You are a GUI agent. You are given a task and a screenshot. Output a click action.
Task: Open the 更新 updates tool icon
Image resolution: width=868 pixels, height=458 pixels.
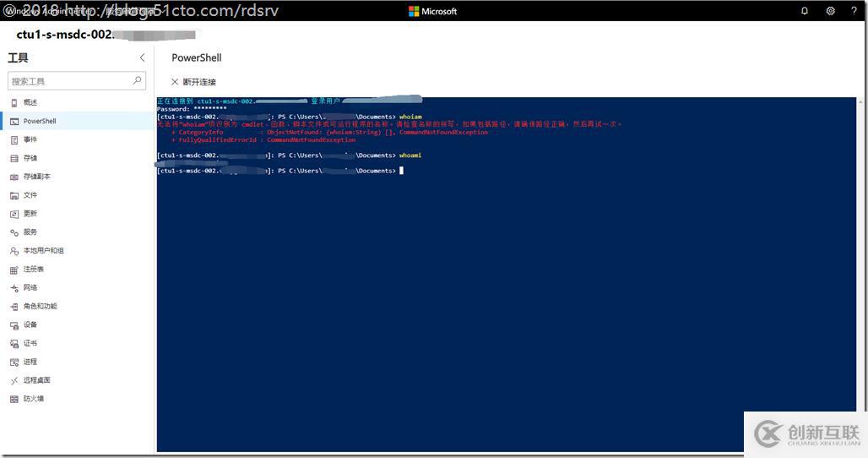pos(14,214)
